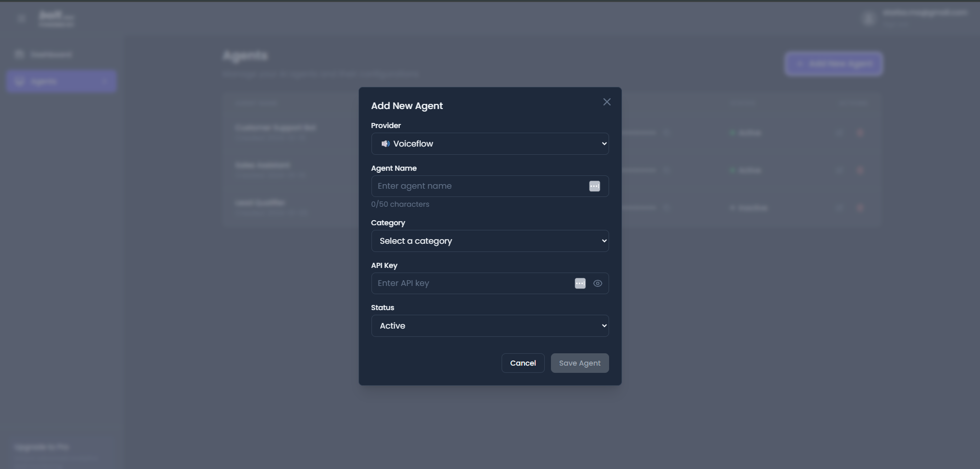This screenshot has height=469, width=980.
Task: Close the Add New Agent dialog
Action: [x=607, y=102]
